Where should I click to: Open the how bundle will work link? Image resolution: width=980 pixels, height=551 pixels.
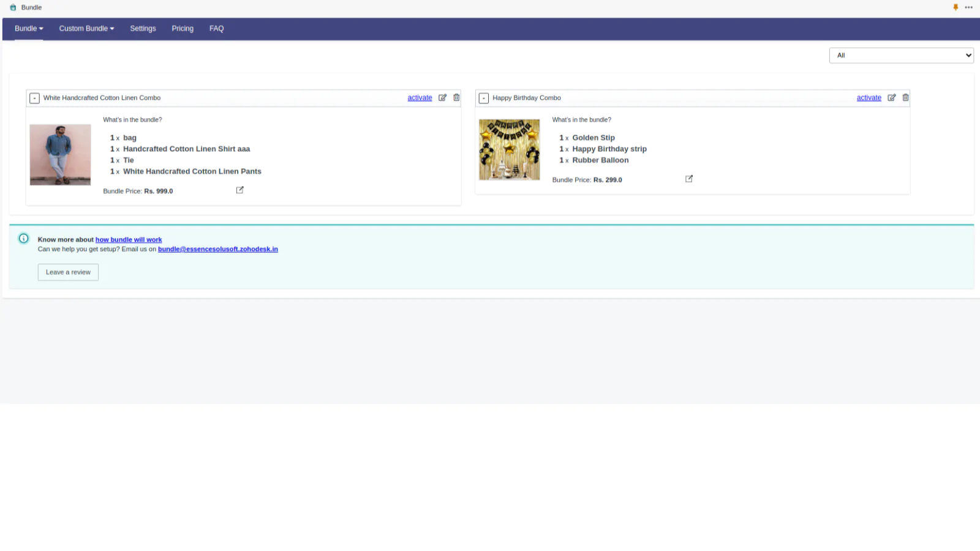[129, 239]
